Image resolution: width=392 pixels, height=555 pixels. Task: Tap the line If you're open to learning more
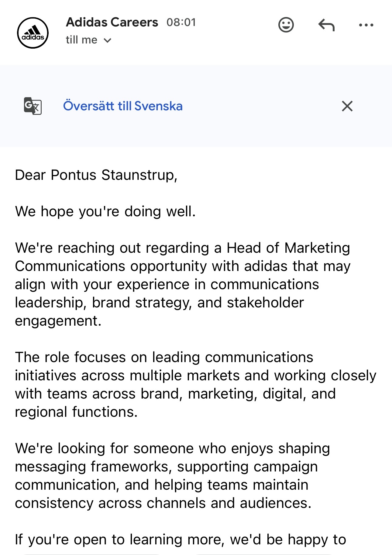(x=181, y=540)
